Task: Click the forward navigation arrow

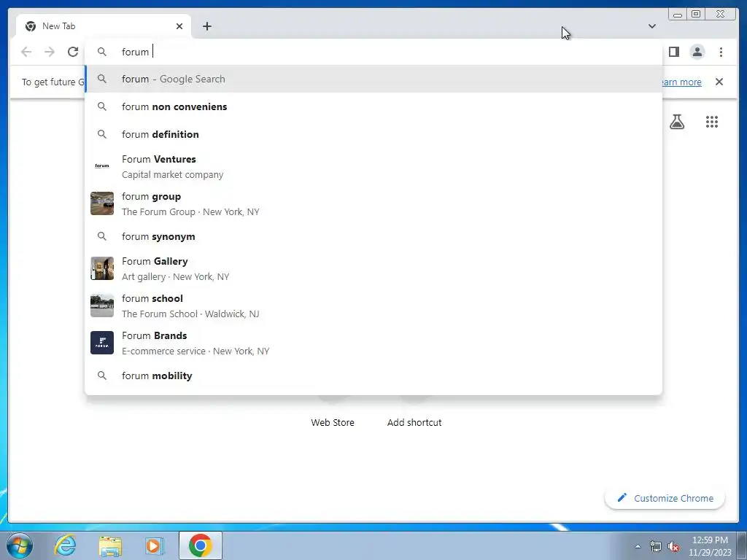Action: point(50,52)
